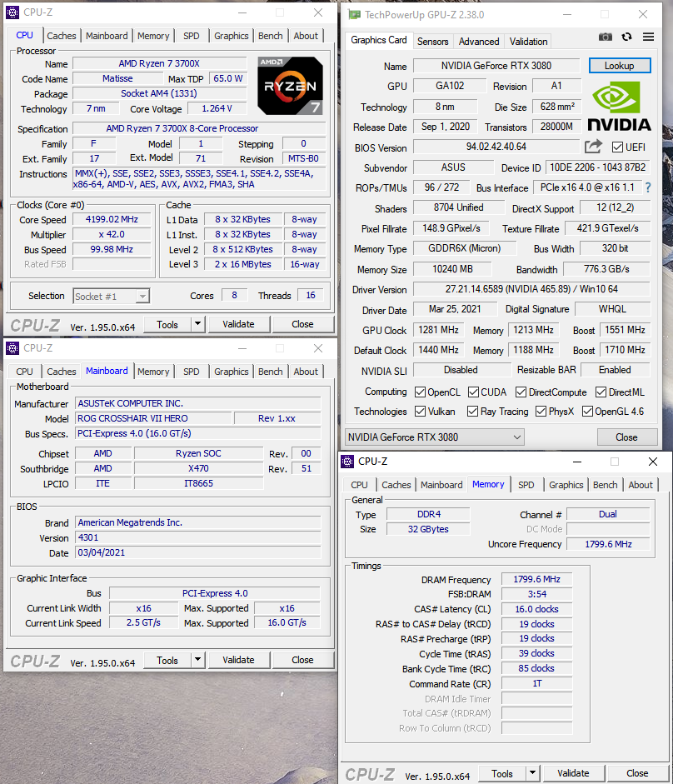Toggle the Vulkan checkbox
This screenshot has height=784, width=673.
coord(420,411)
